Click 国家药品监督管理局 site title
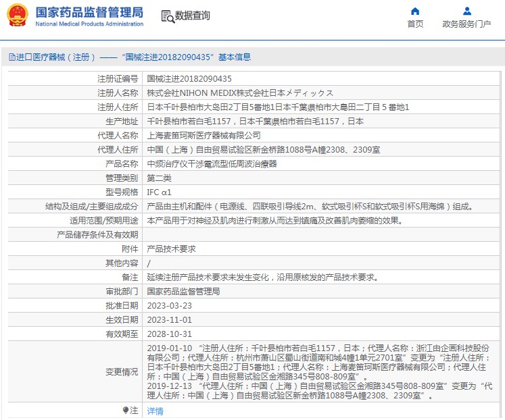The image size is (505, 420). [x=89, y=13]
